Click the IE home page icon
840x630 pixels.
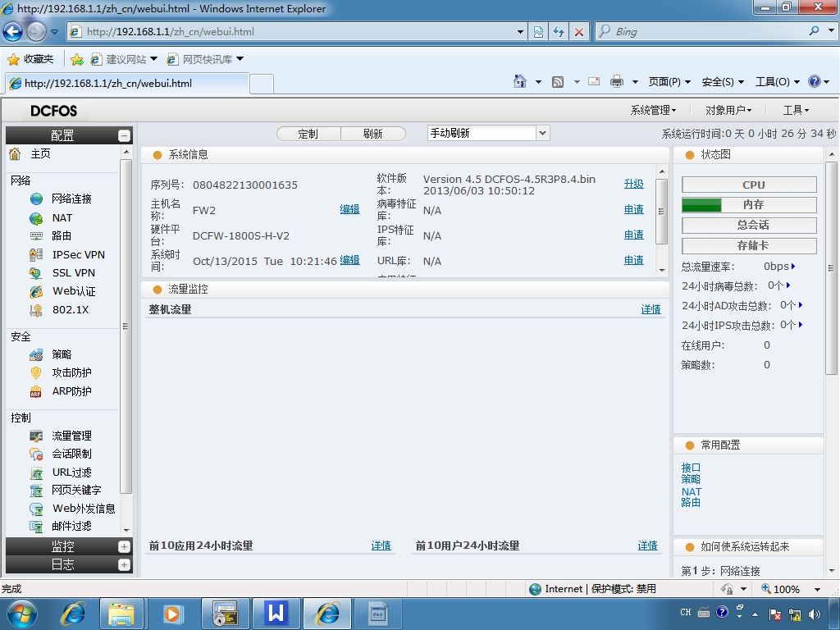[x=519, y=81]
